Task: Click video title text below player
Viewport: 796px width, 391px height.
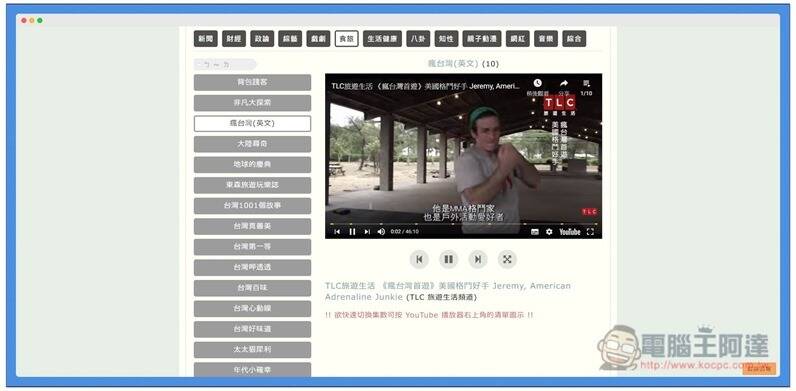Action: tap(448, 291)
